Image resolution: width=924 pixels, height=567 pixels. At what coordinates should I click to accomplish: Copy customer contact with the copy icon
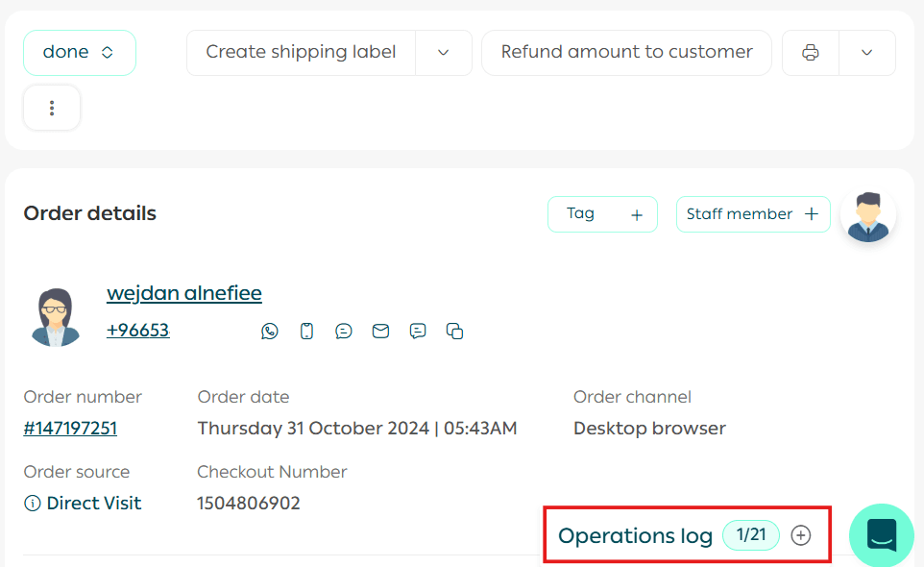pos(455,332)
